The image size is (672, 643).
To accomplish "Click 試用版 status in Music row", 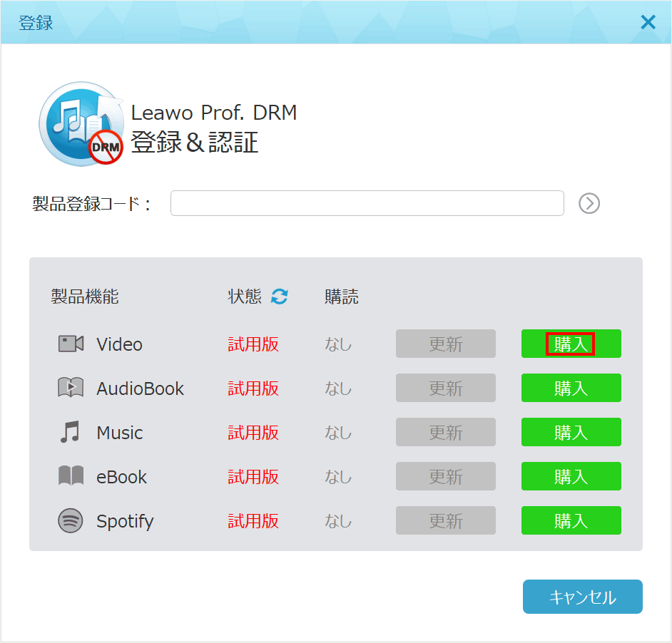I will tap(253, 433).
